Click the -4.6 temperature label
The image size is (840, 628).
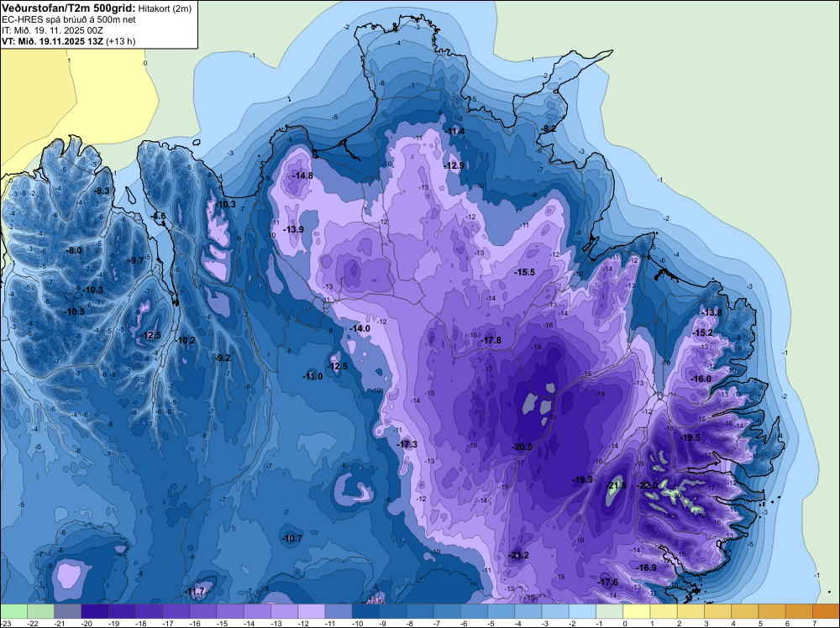pyautogui.click(x=159, y=216)
